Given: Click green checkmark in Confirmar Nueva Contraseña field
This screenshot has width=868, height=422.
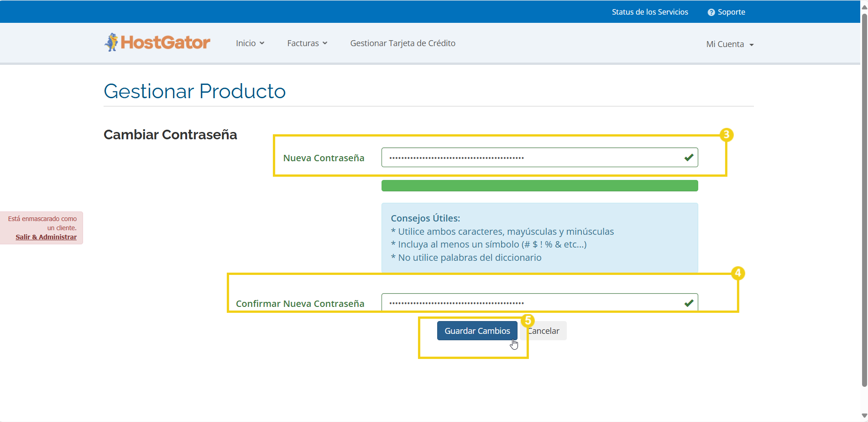Looking at the screenshot, I should [x=689, y=303].
